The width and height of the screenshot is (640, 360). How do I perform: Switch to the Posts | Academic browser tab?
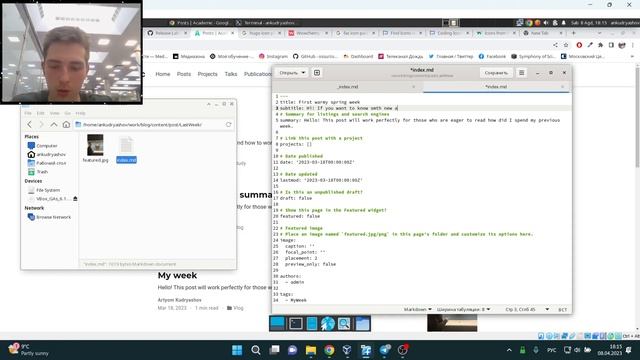click(x=214, y=33)
